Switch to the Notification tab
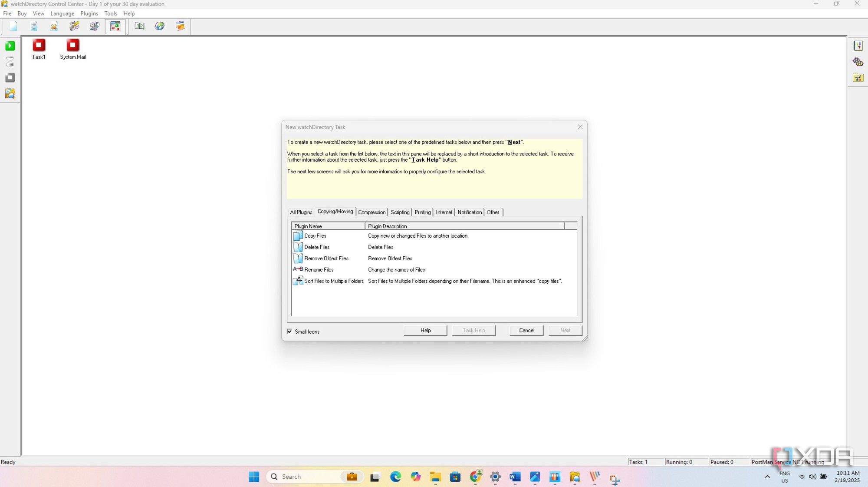Image resolution: width=868 pixels, height=487 pixels. (470, 212)
